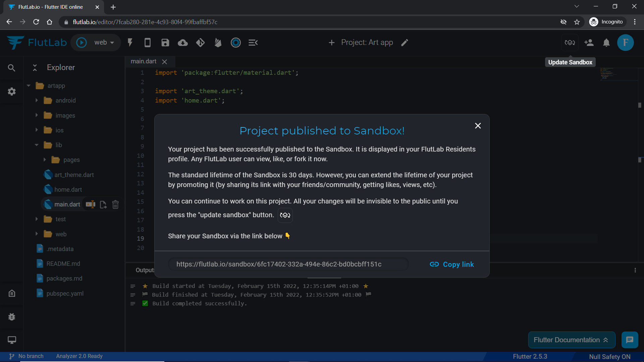This screenshot has width=644, height=362.
Task: Click the Residents icon in the sidebar
Action: tap(12, 294)
